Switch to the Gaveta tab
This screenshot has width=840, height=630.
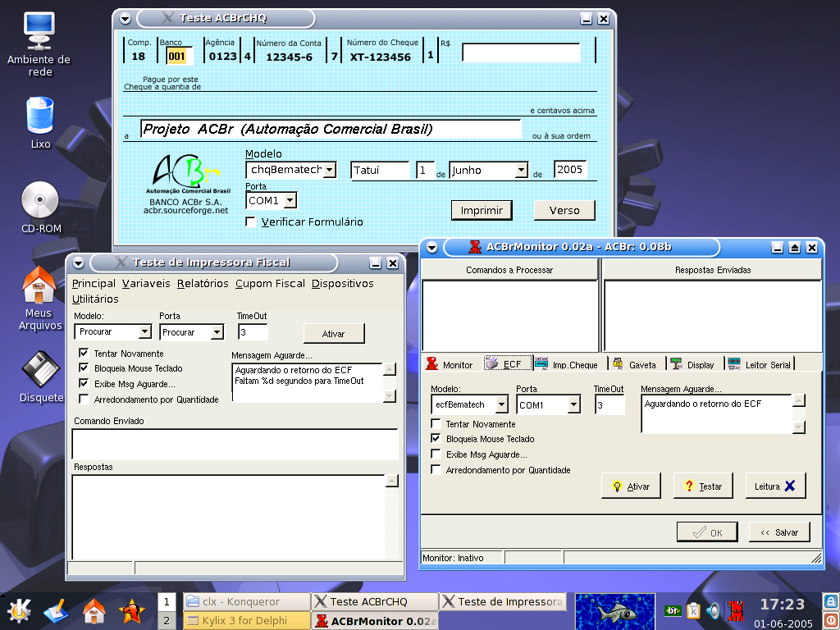[x=636, y=364]
